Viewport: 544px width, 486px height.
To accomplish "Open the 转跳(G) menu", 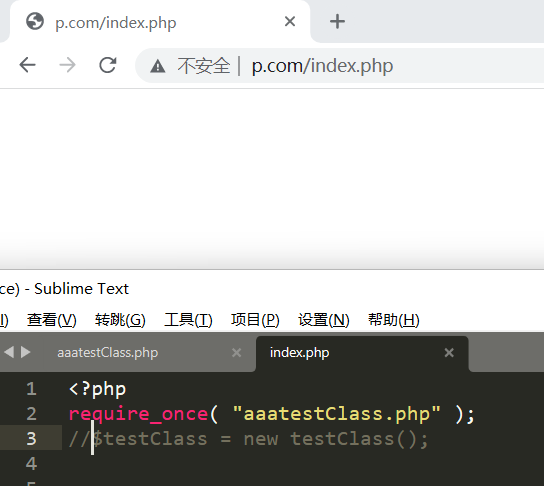I will (120, 320).
